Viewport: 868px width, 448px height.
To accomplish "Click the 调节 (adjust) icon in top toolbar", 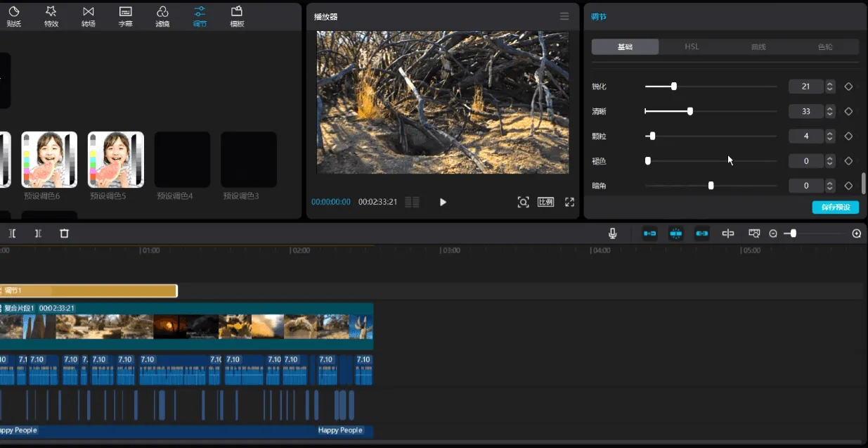I will (x=200, y=16).
